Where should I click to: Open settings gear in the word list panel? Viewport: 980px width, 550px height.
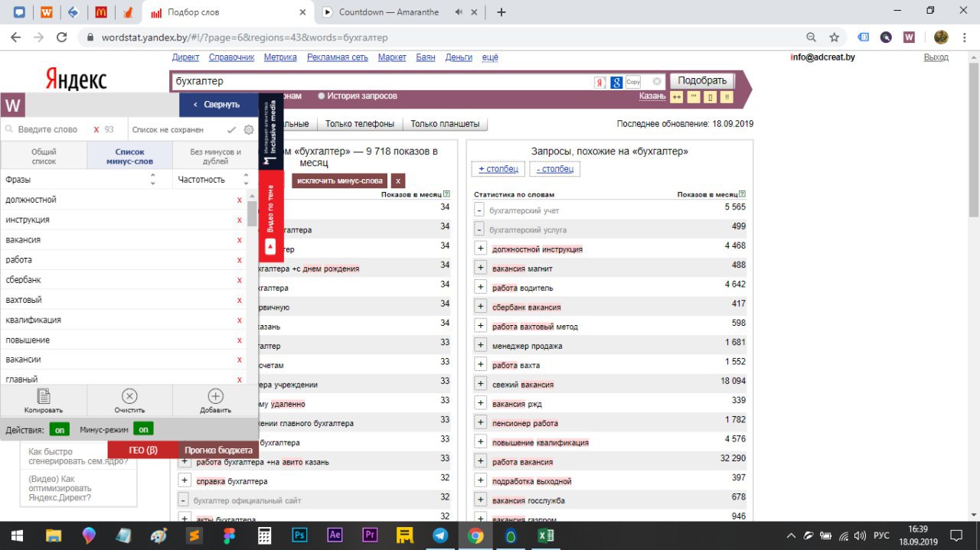249,130
